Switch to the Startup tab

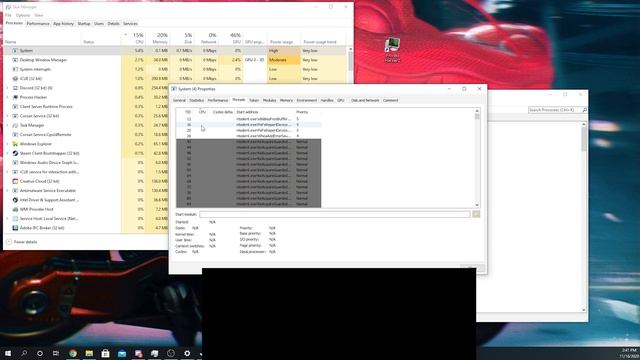point(84,24)
